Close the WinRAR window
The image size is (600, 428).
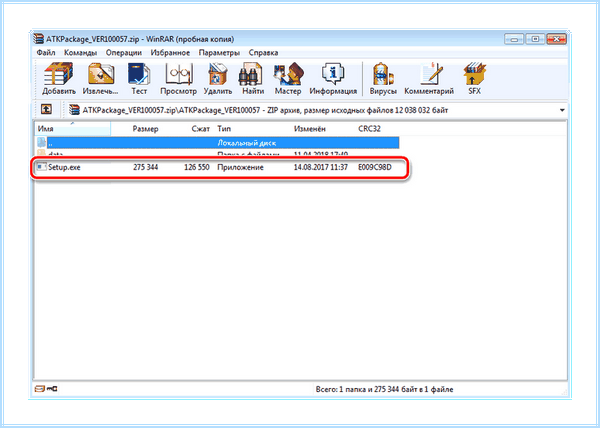pos(556,39)
